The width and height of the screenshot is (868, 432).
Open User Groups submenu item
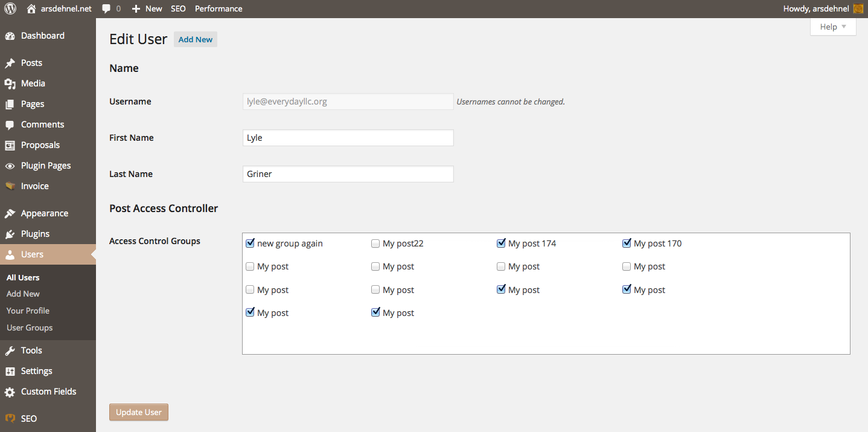[30, 327]
